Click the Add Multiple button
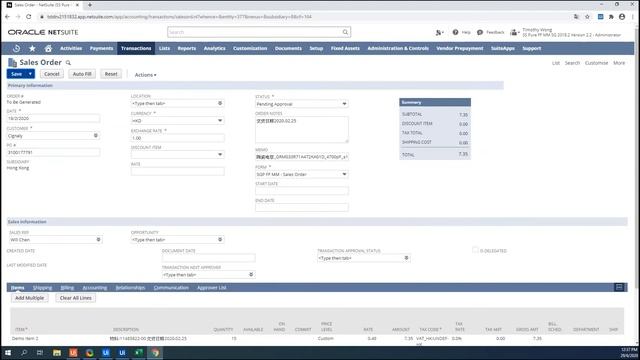The height and width of the screenshot is (360, 640). [29, 298]
